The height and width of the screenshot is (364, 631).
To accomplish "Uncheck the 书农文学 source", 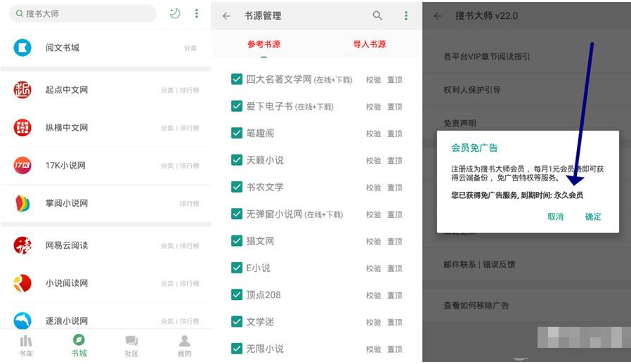I will coord(237,187).
